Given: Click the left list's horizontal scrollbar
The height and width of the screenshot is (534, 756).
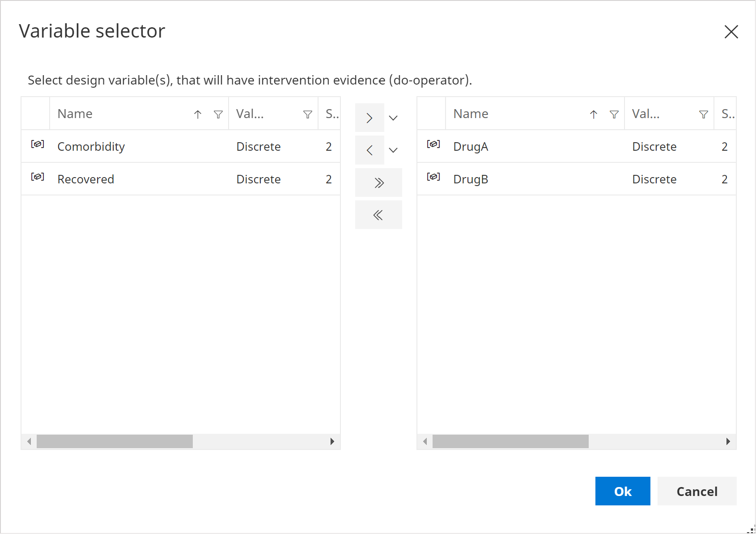Looking at the screenshot, I should coord(115,441).
